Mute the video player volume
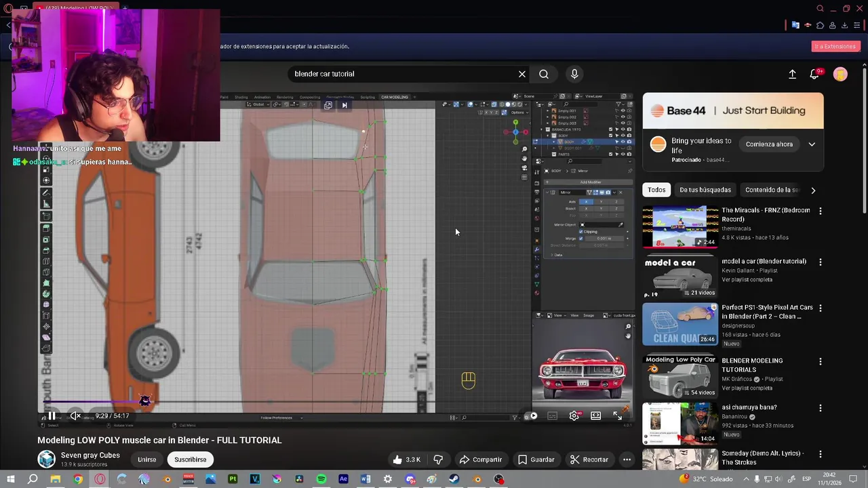 (x=75, y=415)
